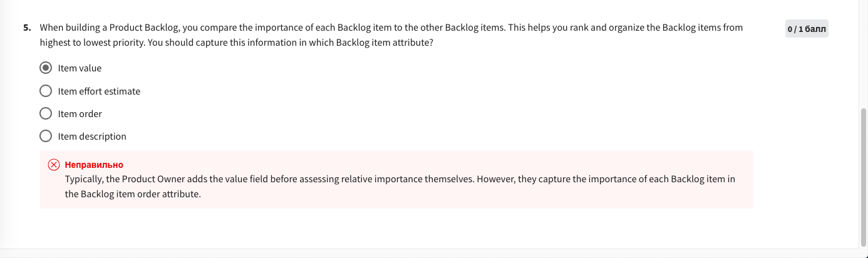This screenshot has height=258, width=868.
Task: Click the vertical scrollbar thumb
Action: 864,178
